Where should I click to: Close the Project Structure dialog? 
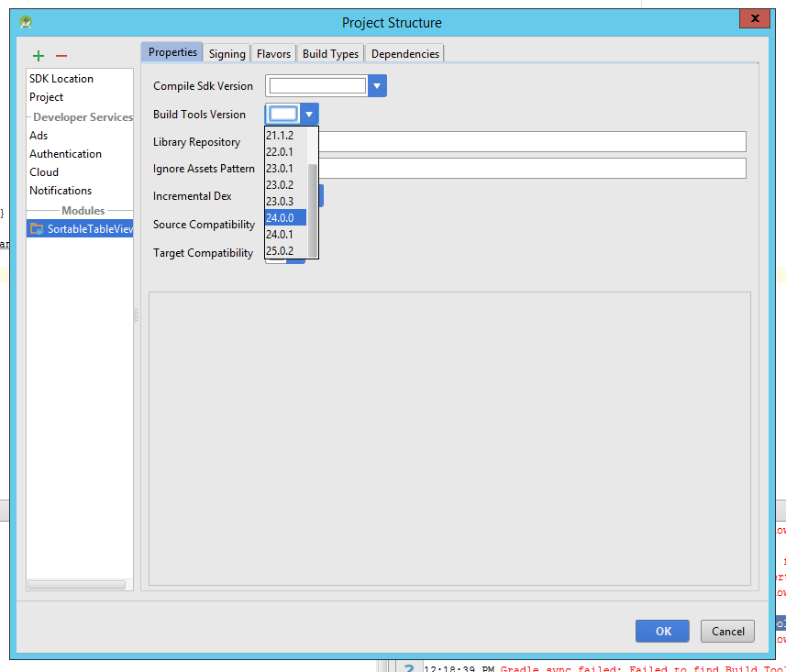(x=755, y=18)
